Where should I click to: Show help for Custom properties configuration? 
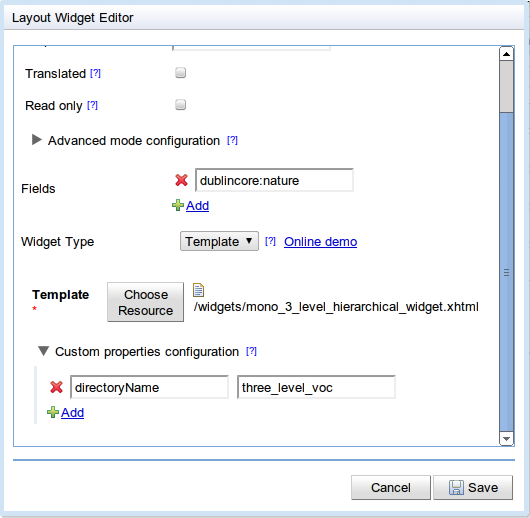[251, 351]
